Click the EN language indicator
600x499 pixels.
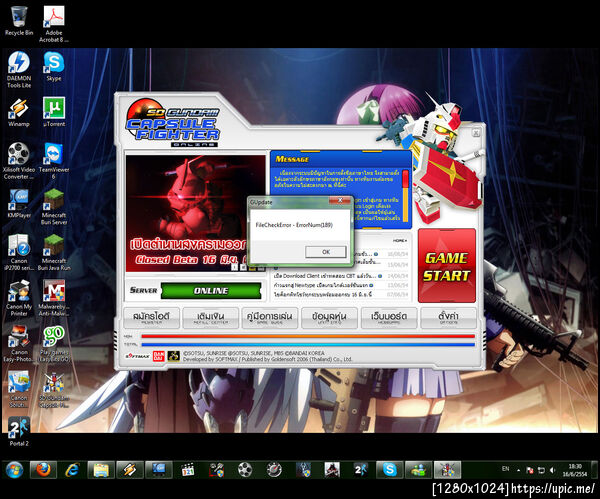tap(505, 469)
